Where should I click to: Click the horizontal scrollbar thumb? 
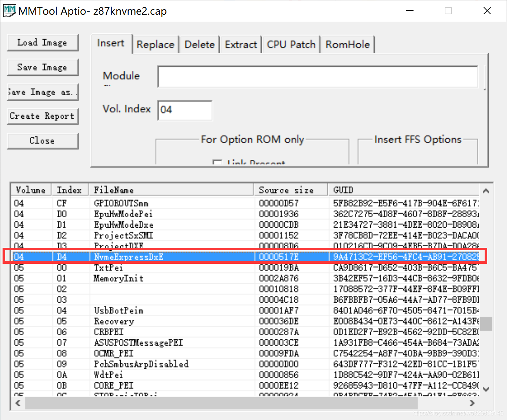coord(221,403)
